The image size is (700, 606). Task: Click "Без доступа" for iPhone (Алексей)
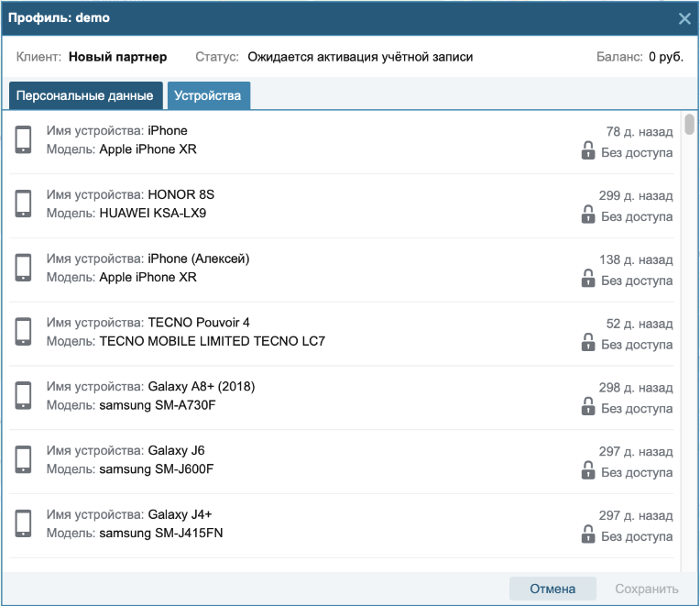[637, 281]
